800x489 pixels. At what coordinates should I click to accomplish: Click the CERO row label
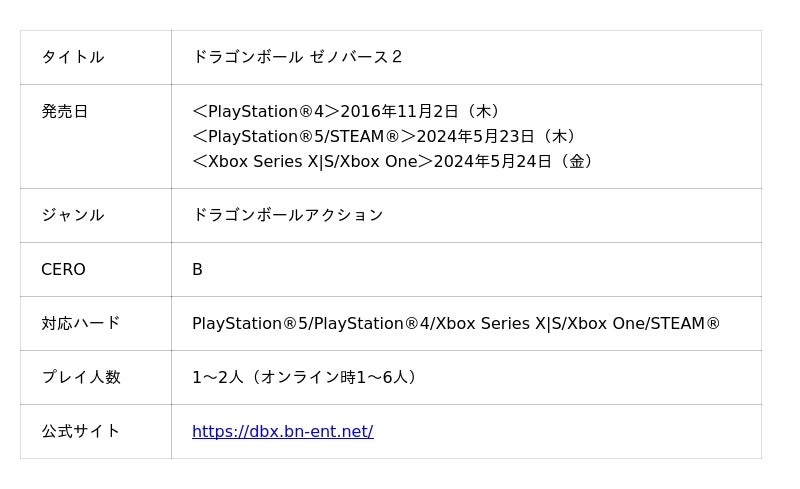coord(63,270)
